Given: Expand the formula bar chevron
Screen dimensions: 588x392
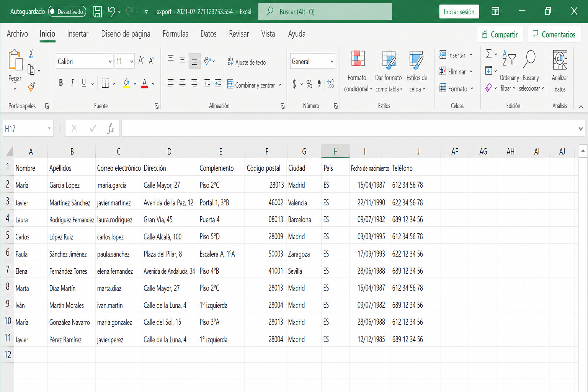Looking at the screenshot, I should point(581,129).
